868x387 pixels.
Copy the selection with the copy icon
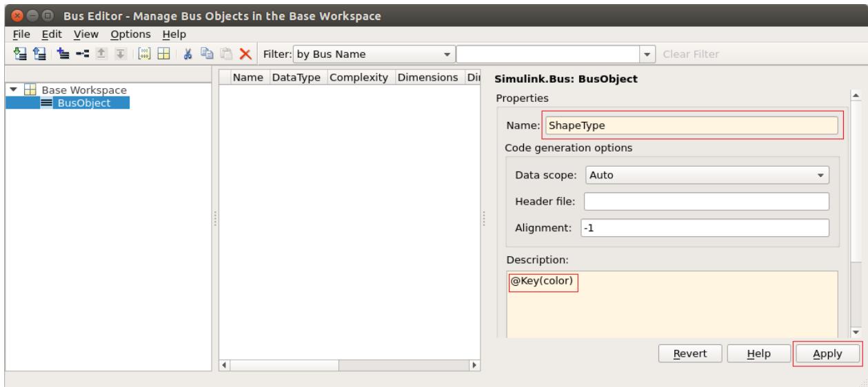[x=207, y=54]
